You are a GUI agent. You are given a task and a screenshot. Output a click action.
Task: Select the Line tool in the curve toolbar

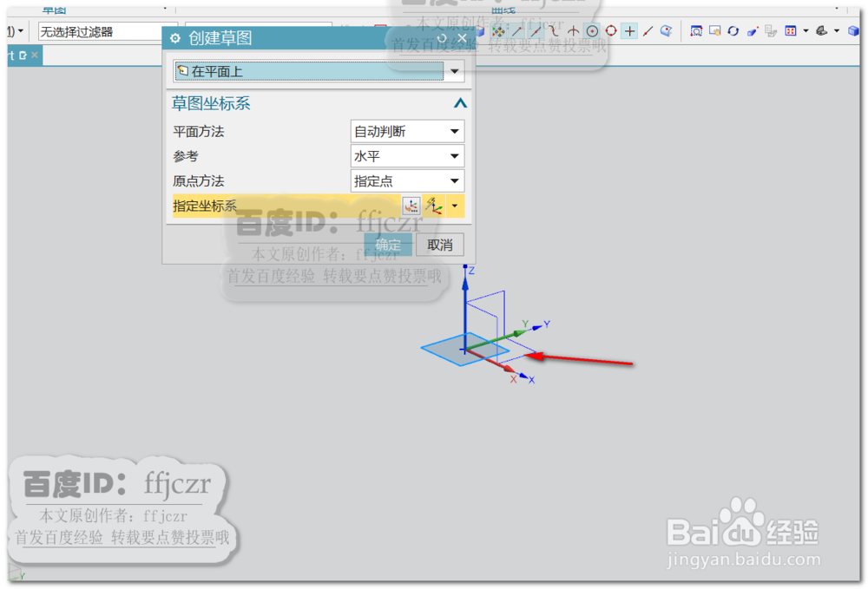[x=518, y=31]
